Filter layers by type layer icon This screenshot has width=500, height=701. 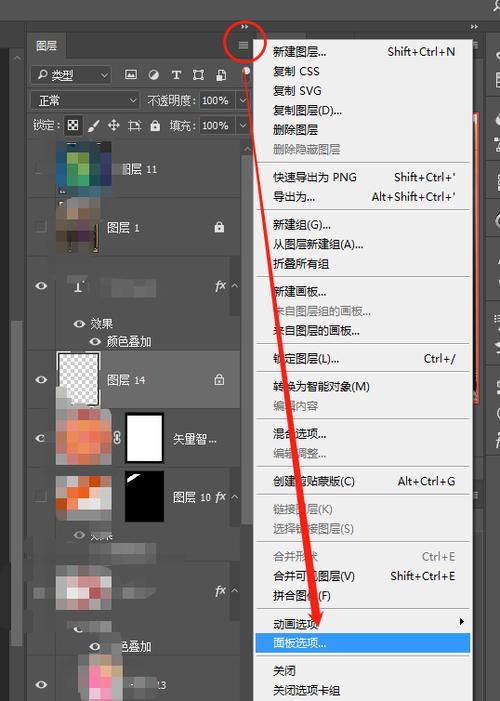click(x=176, y=75)
